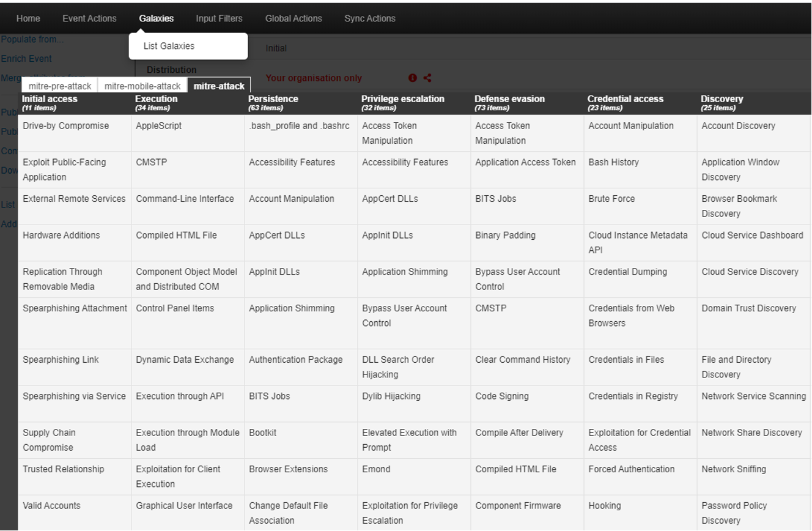The height and width of the screenshot is (531, 812).
Task: Open the Sync Actions menu
Action: pyautogui.click(x=370, y=18)
